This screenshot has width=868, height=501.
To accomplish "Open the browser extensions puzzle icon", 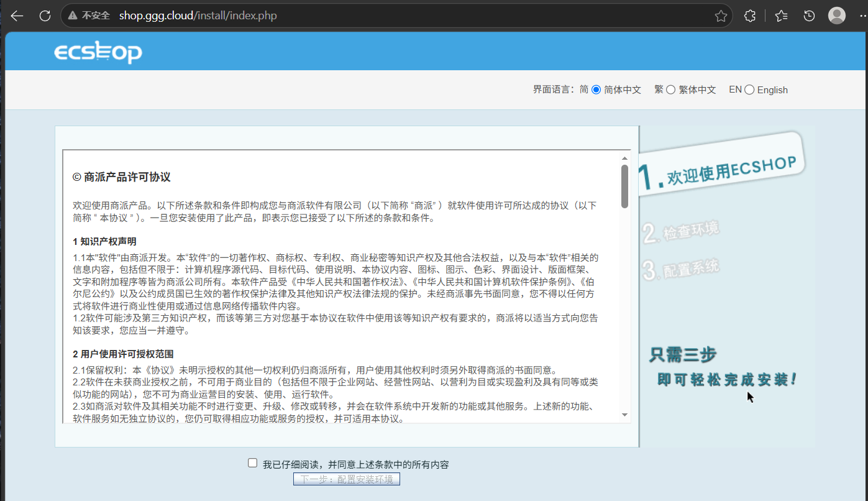I will (750, 16).
